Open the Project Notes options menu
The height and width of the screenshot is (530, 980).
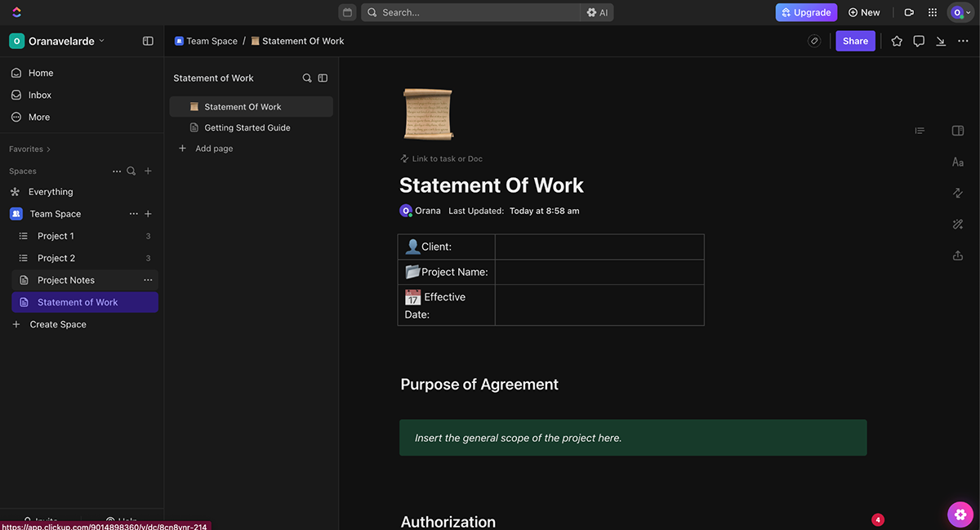148,279
